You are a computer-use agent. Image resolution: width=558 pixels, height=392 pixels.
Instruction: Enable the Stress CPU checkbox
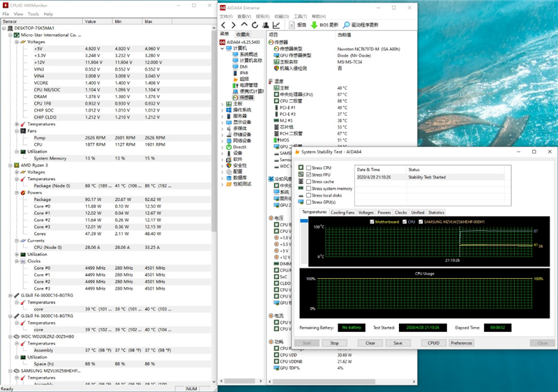coord(309,168)
